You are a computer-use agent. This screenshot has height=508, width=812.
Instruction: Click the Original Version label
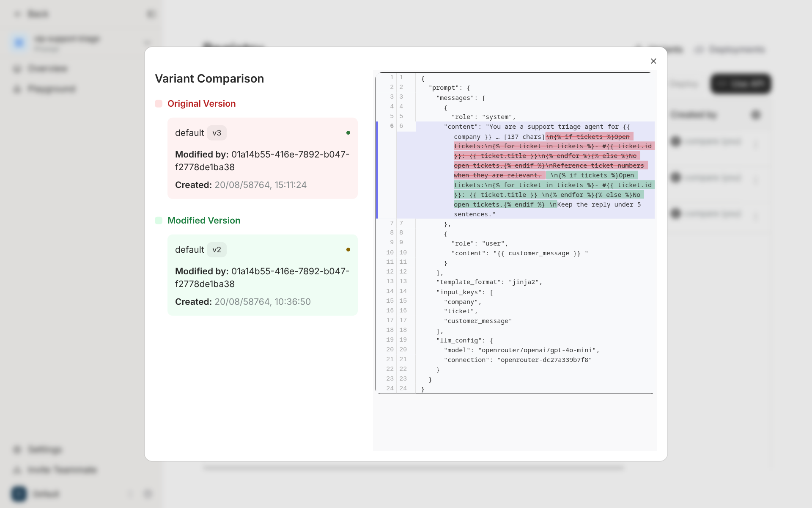point(201,104)
